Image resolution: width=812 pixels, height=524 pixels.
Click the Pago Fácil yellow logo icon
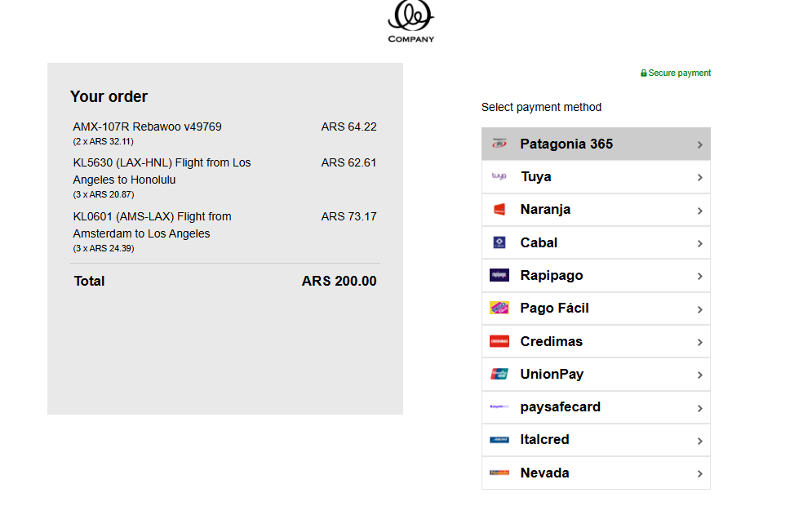[x=499, y=308]
